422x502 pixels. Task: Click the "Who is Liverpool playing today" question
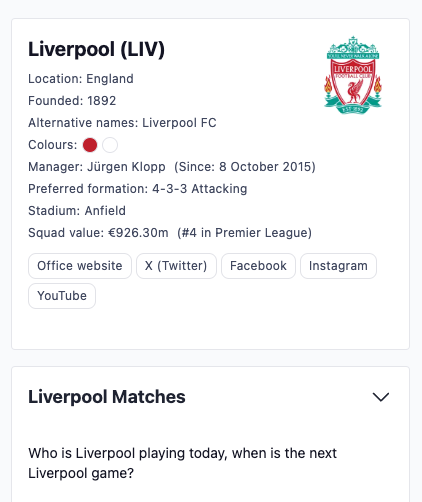coord(183,463)
